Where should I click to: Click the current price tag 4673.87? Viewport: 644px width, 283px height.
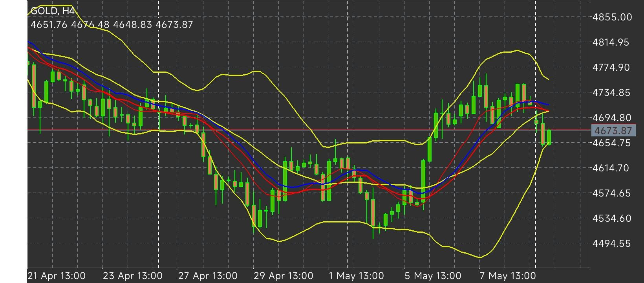pyautogui.click(x=613, y=130)
